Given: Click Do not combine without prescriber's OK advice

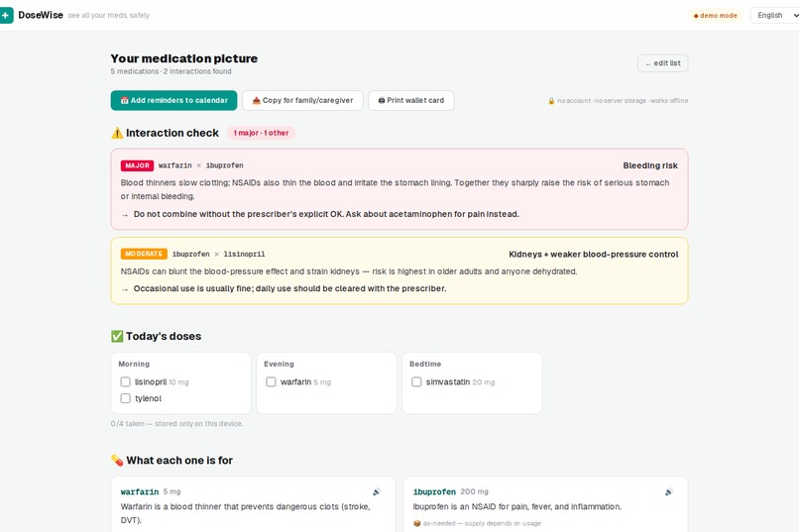Looking at the screenshot, I should pos(326,214).
